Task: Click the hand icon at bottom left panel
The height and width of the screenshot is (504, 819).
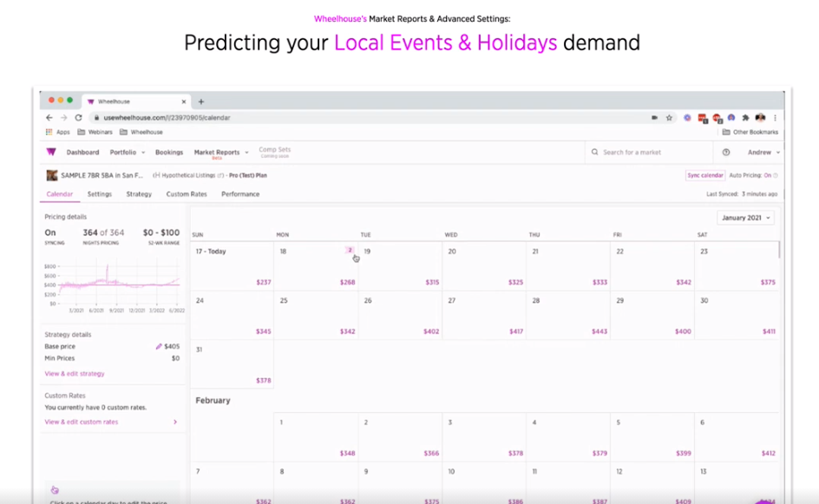Action: (x=55, y=490)
